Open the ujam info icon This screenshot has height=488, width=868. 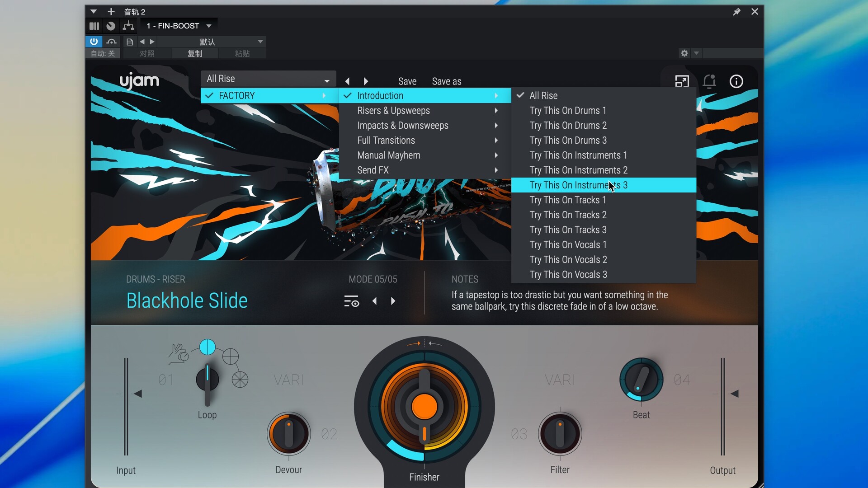tap(736, 81)
